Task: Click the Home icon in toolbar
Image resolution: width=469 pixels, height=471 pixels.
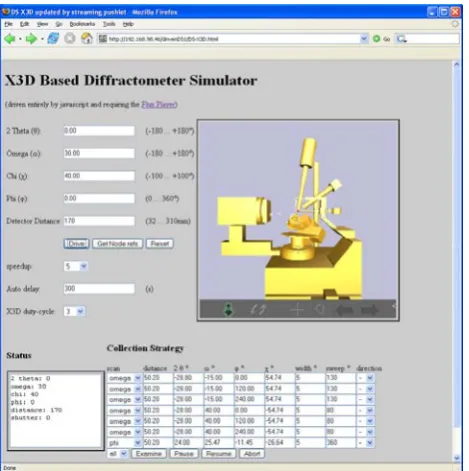Action: (87, 38)
